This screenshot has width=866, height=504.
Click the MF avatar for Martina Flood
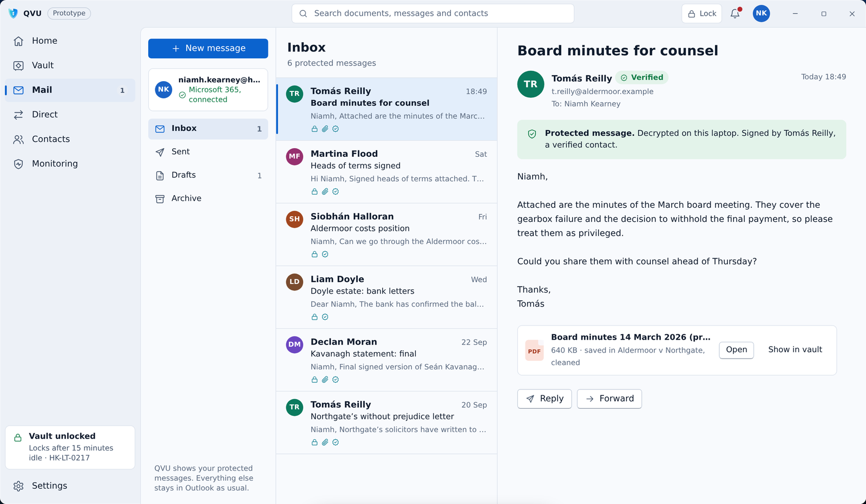pyautogui.click(x=294, y=156)
